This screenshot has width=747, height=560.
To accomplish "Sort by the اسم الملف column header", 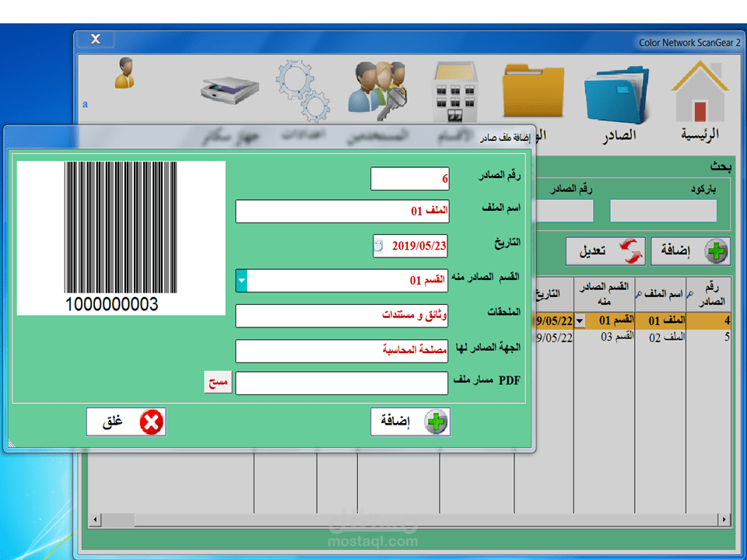I will (661, 294).
